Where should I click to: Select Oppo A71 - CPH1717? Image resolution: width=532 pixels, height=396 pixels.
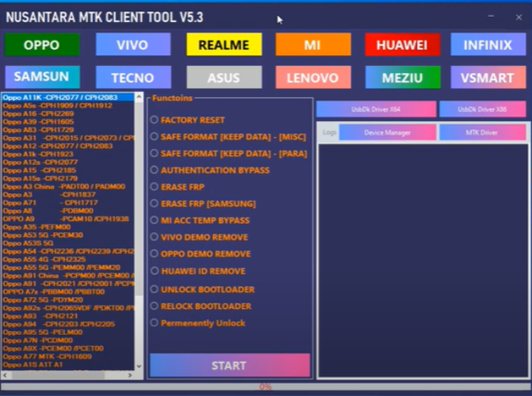[68, 203]
